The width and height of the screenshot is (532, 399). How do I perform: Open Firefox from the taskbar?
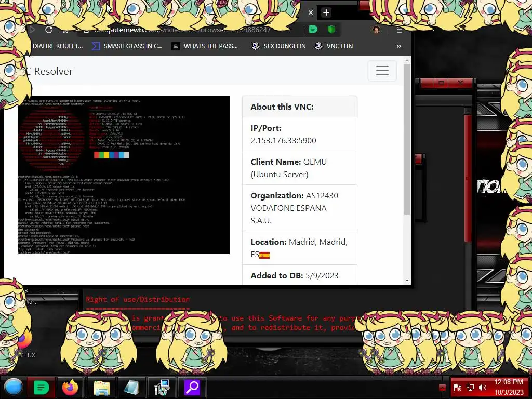coord(70,388)
